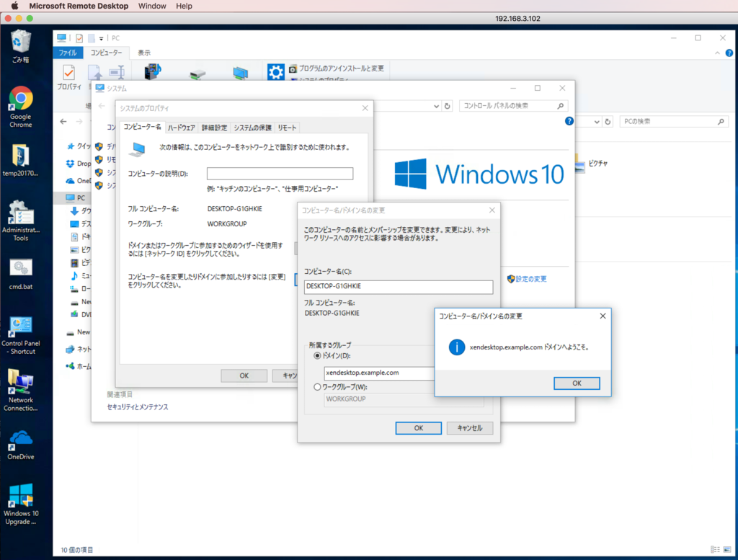Click OK in the domain welcome message
Screen dimensions: 738x560
[x=577, y=383]
